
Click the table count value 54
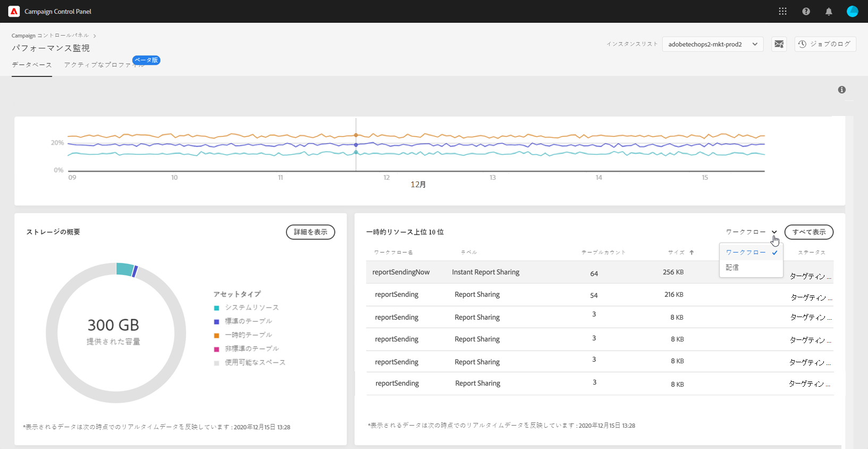click(x=594, y=295)
